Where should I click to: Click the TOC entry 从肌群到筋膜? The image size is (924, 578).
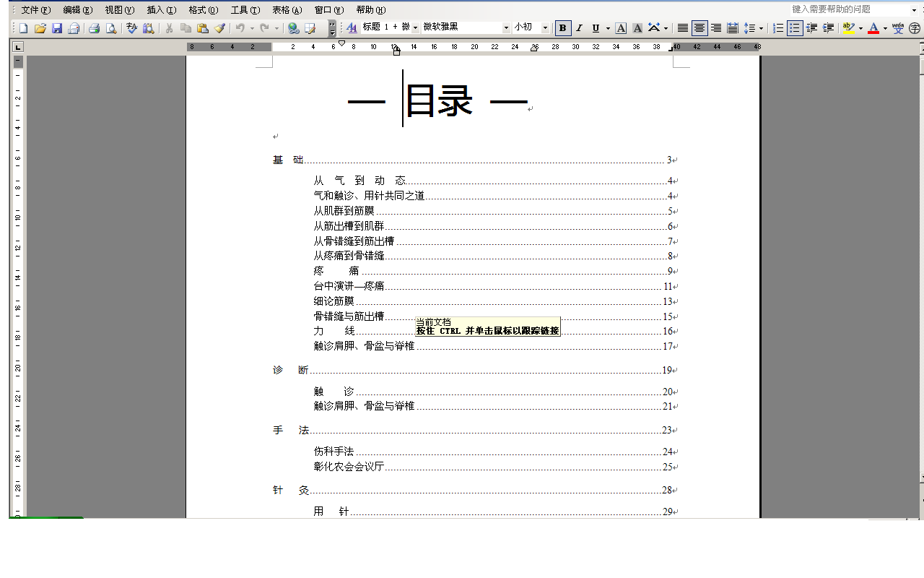[x=493, y=211]
